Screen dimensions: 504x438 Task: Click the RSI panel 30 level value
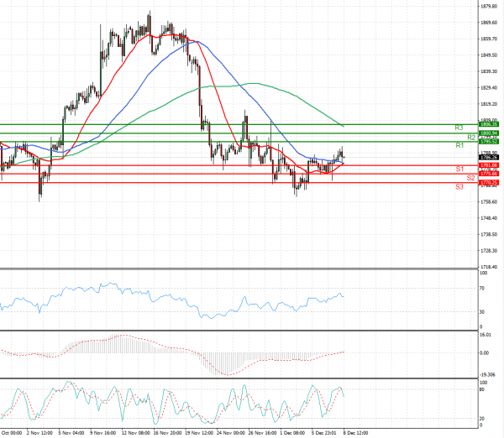pyautogui.click(x=482, y=312)
